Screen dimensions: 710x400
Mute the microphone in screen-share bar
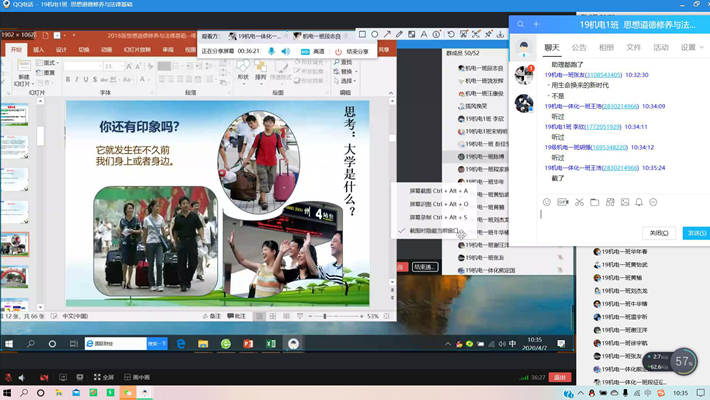(x=271, y=51)
